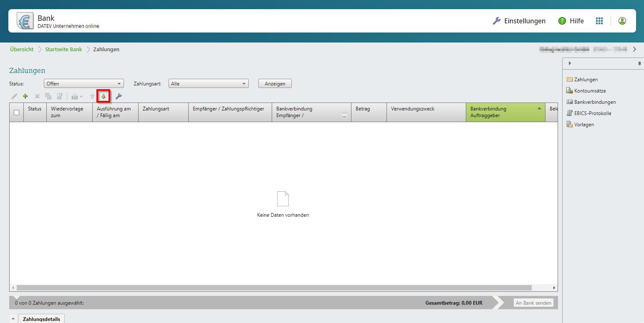Screen dimensions: 644x323
Task: Open EBICS-Protokolle in the side panel
Action: [x=592, y=113]
